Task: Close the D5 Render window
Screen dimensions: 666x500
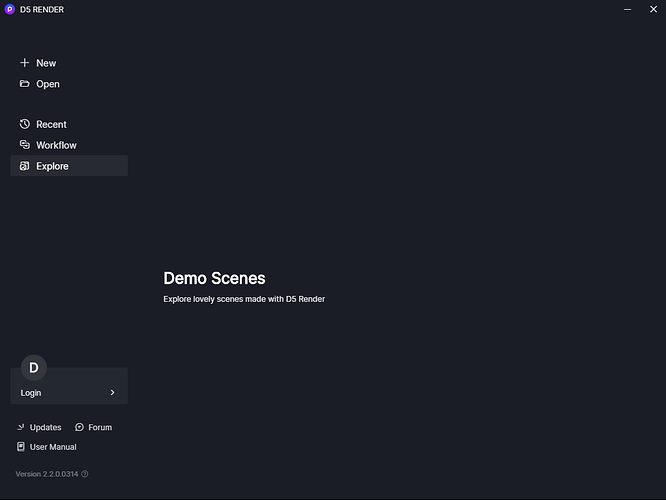Action: 653,9
